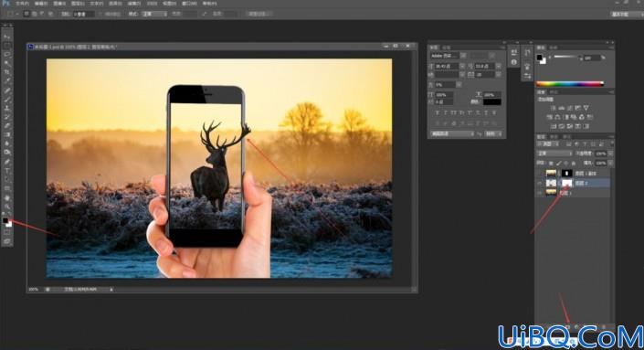Open the workspace switcher at top right

pyautogui.click(x=626, y=14)
